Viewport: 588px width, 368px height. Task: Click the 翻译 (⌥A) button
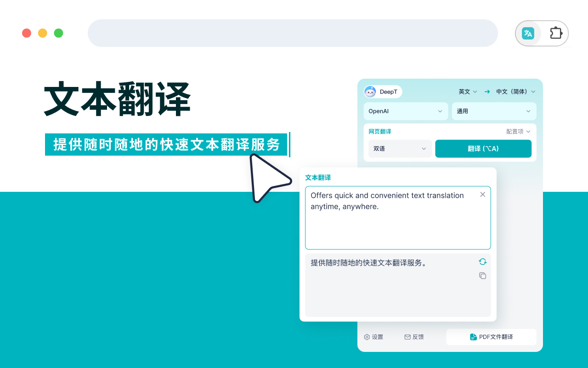pos(483,149)
